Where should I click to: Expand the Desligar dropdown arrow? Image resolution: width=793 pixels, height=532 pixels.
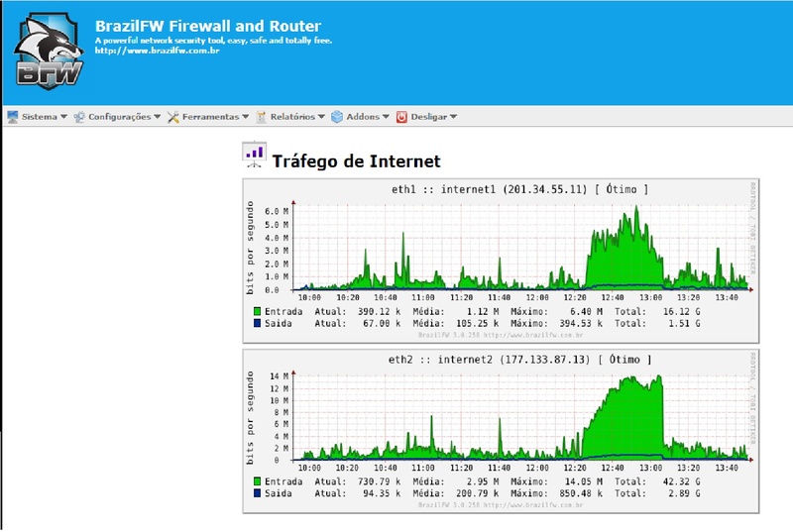point(453,117)
